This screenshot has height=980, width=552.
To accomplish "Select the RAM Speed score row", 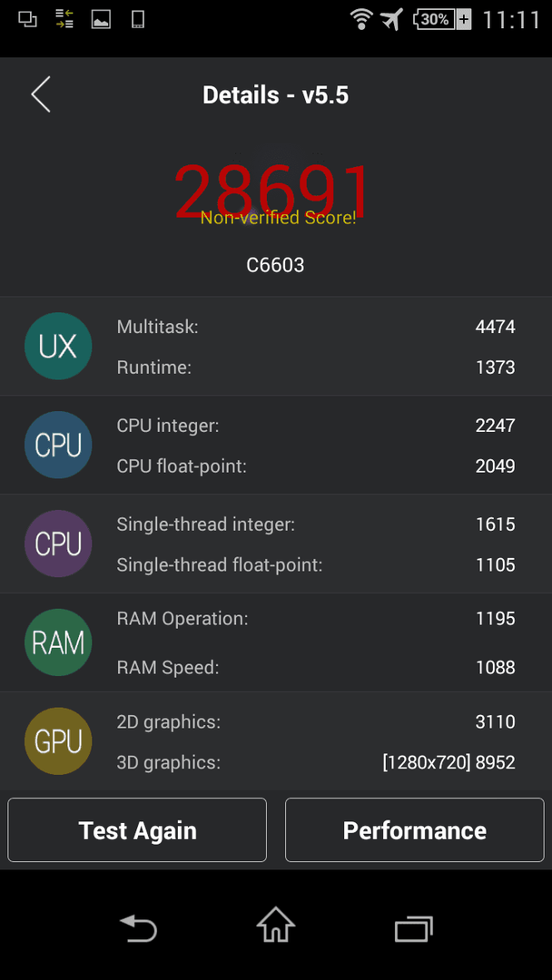I will pos(316,668).
